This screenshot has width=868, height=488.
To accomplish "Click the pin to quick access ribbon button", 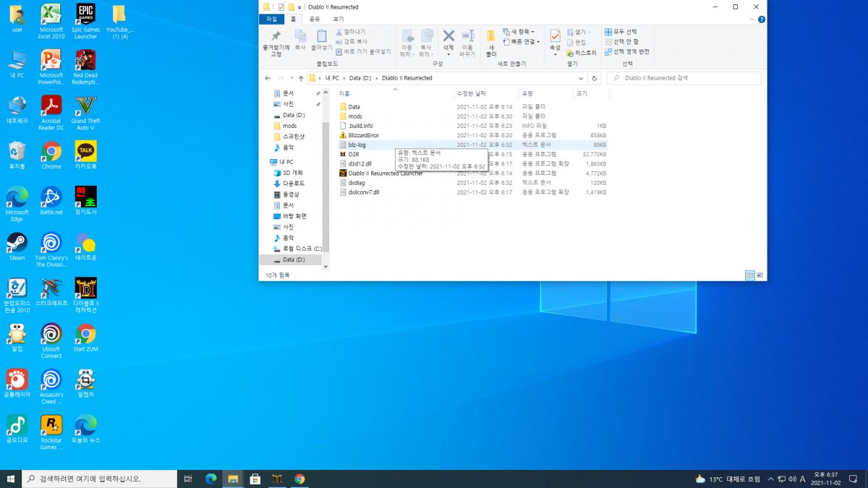I will [x=276, y=43].
